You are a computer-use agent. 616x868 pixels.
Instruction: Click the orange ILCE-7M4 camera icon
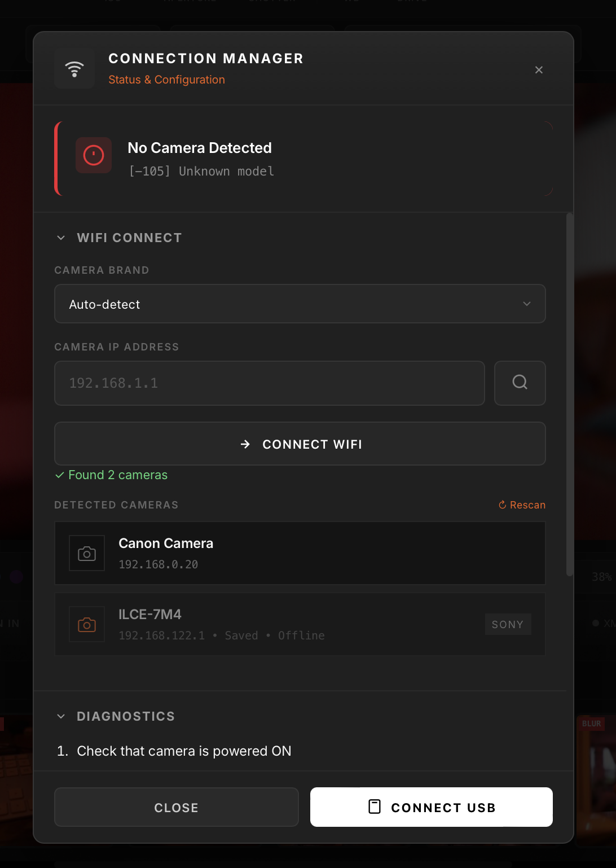pos(87,624)
